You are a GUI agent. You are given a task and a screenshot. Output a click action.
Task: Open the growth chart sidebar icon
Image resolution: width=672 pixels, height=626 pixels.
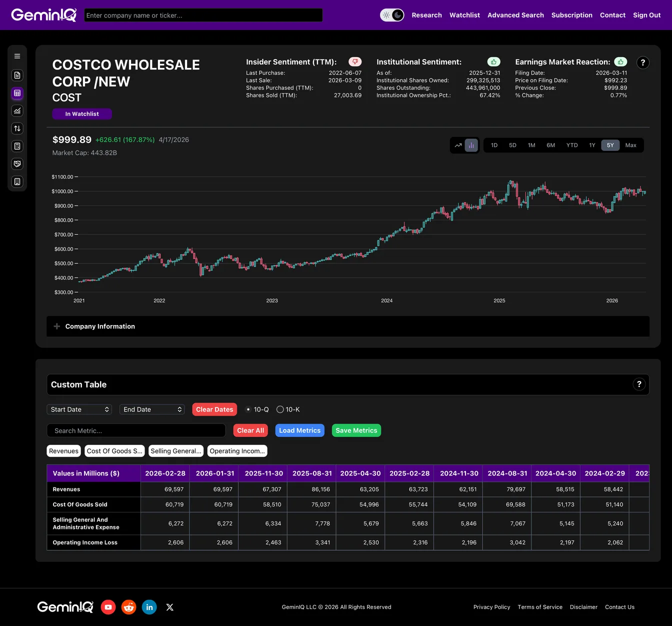pyautogui.click(x=17, y=111)
